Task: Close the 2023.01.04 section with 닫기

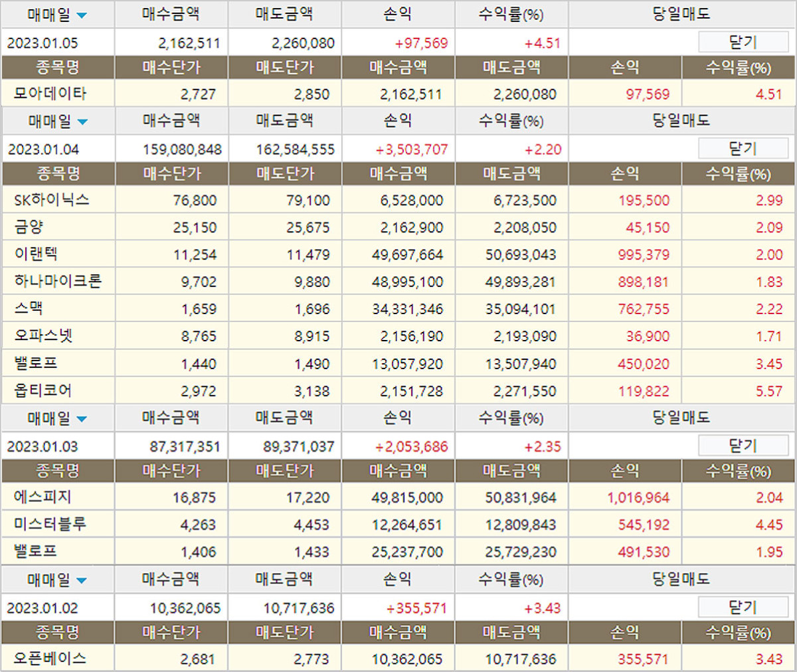Action: [x=743, y=149]
